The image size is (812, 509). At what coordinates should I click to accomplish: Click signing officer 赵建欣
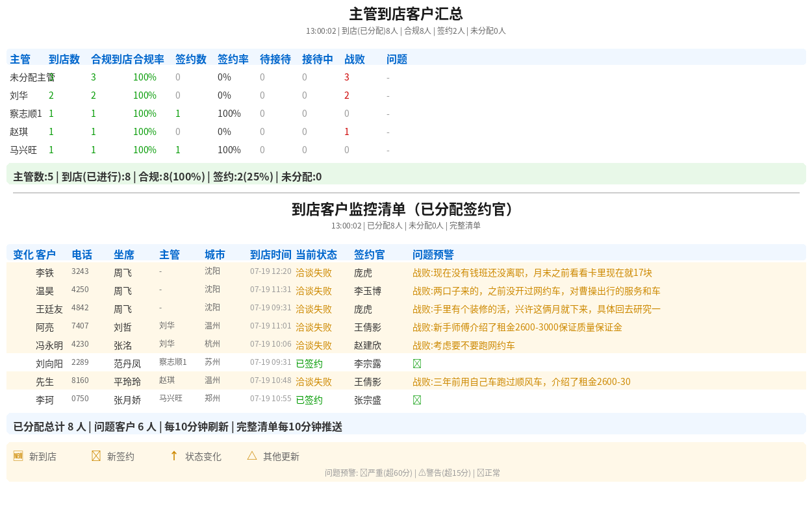tap(368, 345)
